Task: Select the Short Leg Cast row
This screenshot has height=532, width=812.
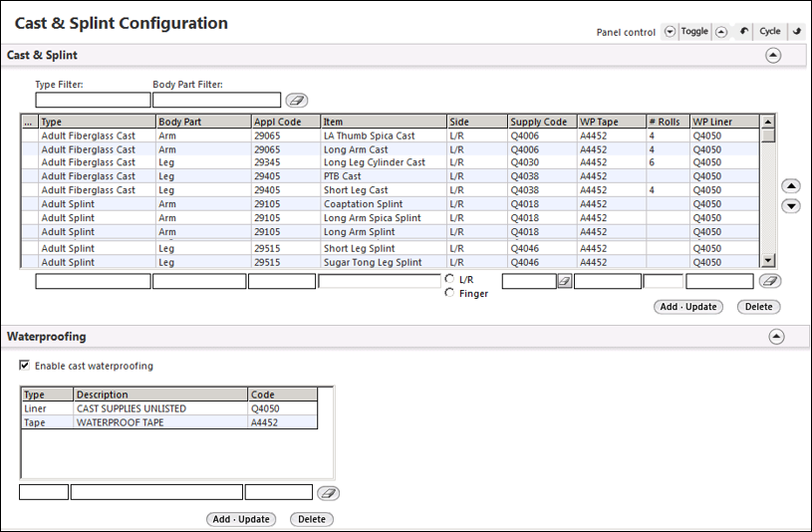Action: click(x=391, y=190)
